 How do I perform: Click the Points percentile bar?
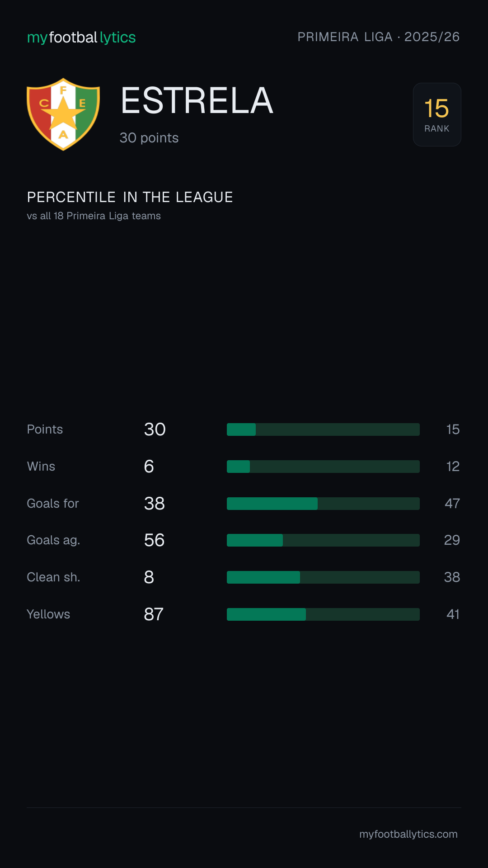323,429
